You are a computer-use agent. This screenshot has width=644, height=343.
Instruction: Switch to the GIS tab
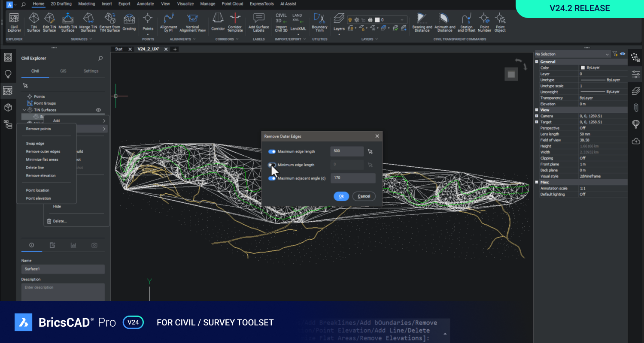63,71
